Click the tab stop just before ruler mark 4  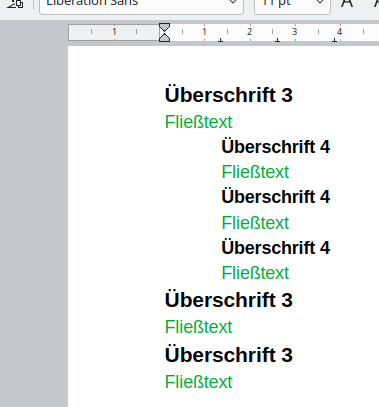click(x=334, y=40)
